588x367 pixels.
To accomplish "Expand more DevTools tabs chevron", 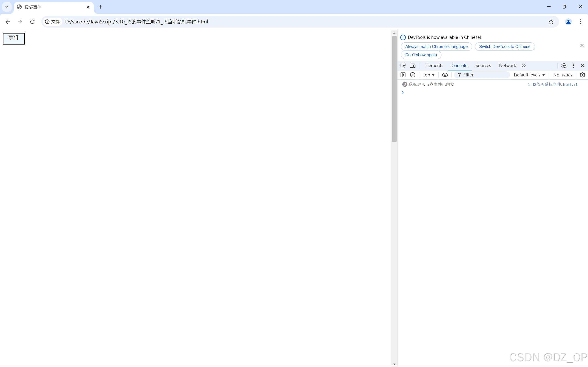I will (524, 66).
